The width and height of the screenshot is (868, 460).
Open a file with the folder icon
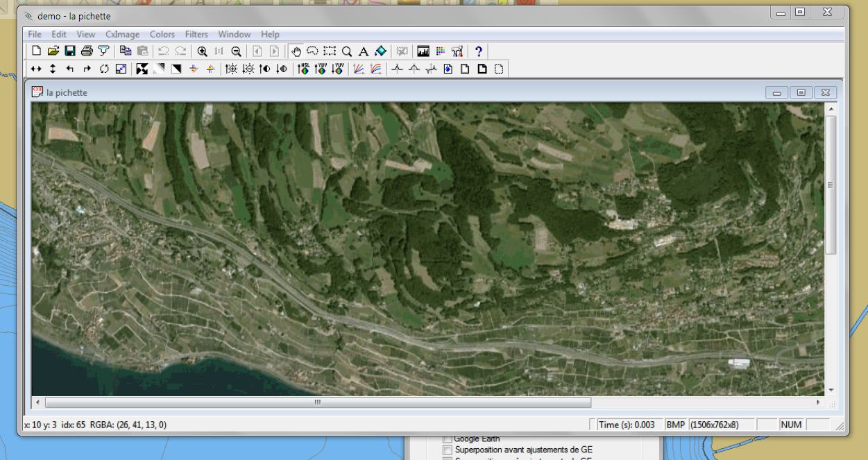[x=53, y=51]
